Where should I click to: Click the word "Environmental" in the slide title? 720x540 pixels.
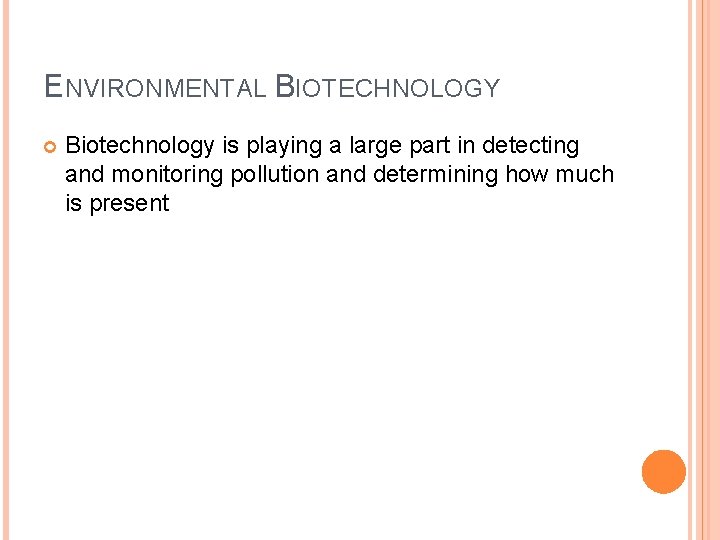click(x=155, y=88)
